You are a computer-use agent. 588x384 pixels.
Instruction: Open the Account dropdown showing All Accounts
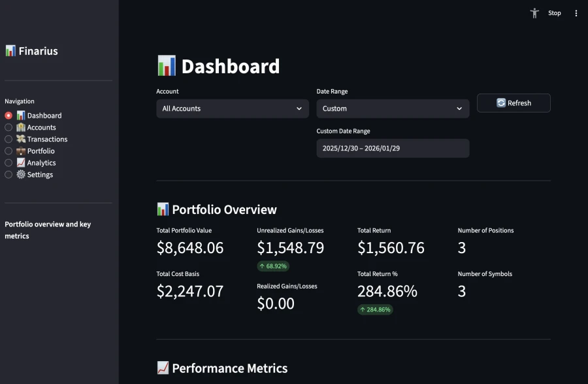(x=232, y=109)
